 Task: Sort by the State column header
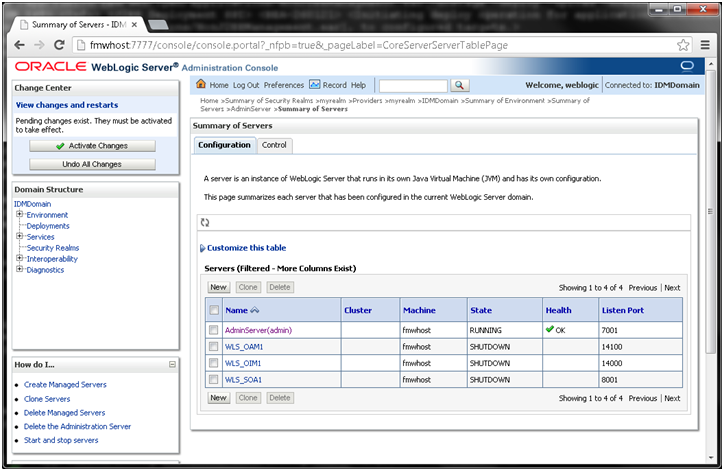click(x=481, y=310)
